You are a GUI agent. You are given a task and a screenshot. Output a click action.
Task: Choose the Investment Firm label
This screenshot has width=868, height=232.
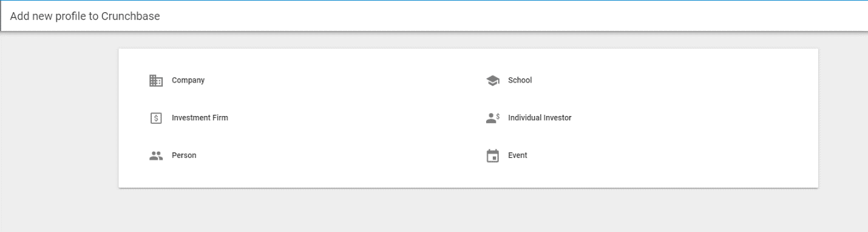pos(200,118)
